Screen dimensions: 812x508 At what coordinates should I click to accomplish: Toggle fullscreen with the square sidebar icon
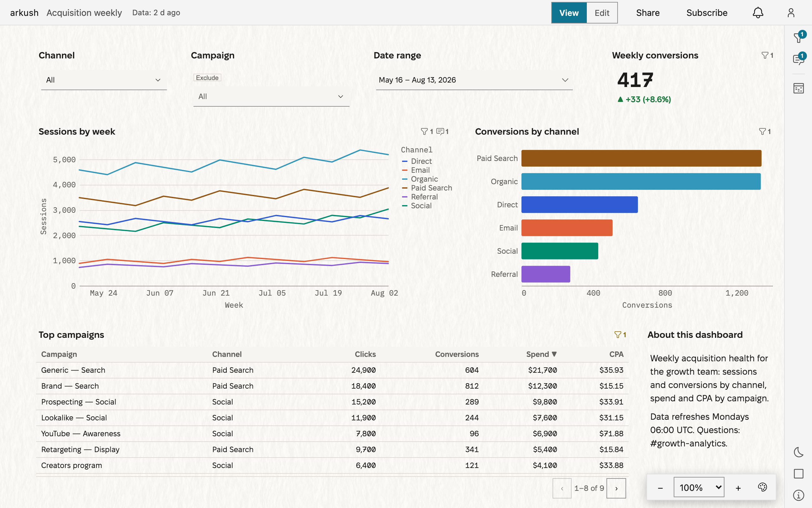[799, 474]
